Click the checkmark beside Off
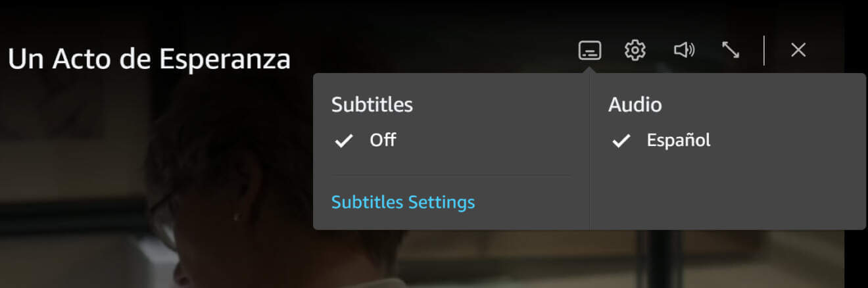 344,141
